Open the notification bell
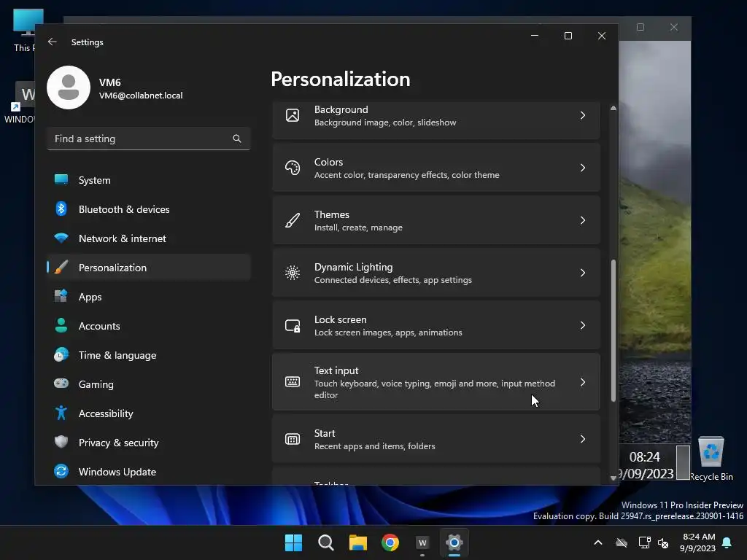This screenshot has width=747, height=560. point(727,542)
